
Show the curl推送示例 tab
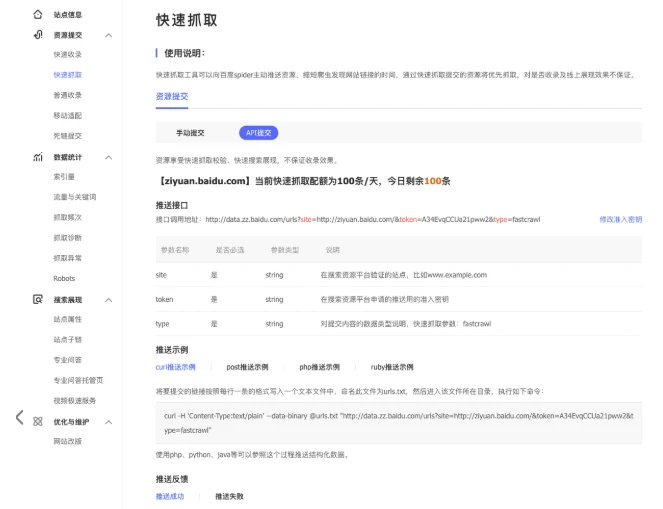[x=175, y=367]
